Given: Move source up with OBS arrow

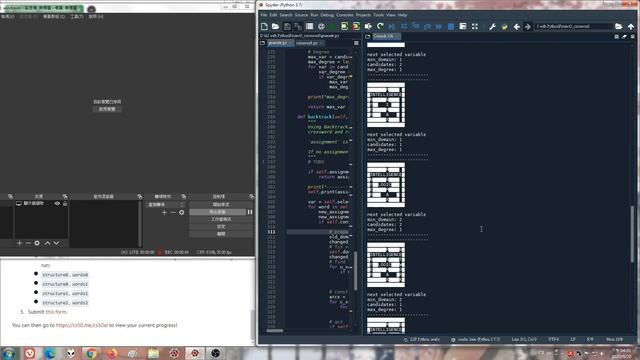Looking at the screenshot, I should tap(47, 243).
